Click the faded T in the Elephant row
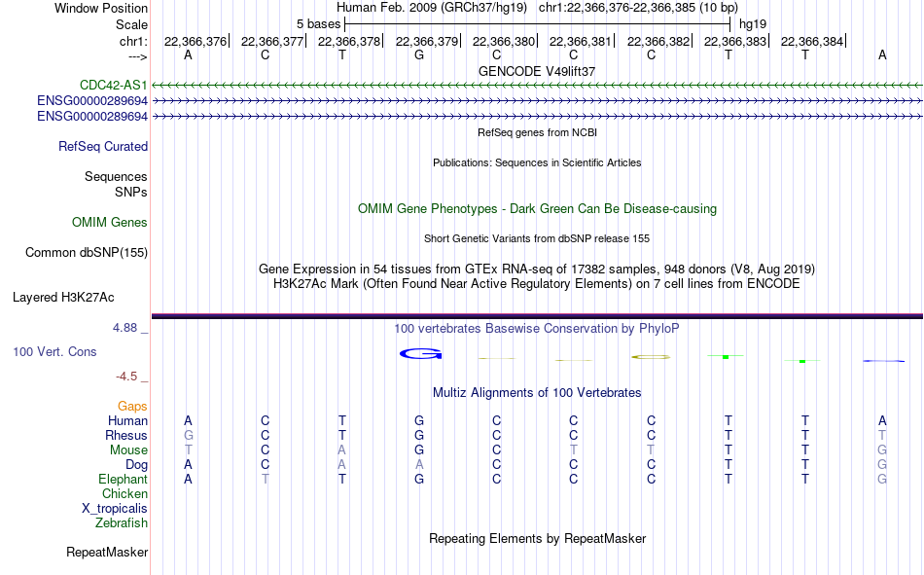Image resolution: width=924 pixels, height=575 pixels. pyautogui.click(x=266, y=479)
